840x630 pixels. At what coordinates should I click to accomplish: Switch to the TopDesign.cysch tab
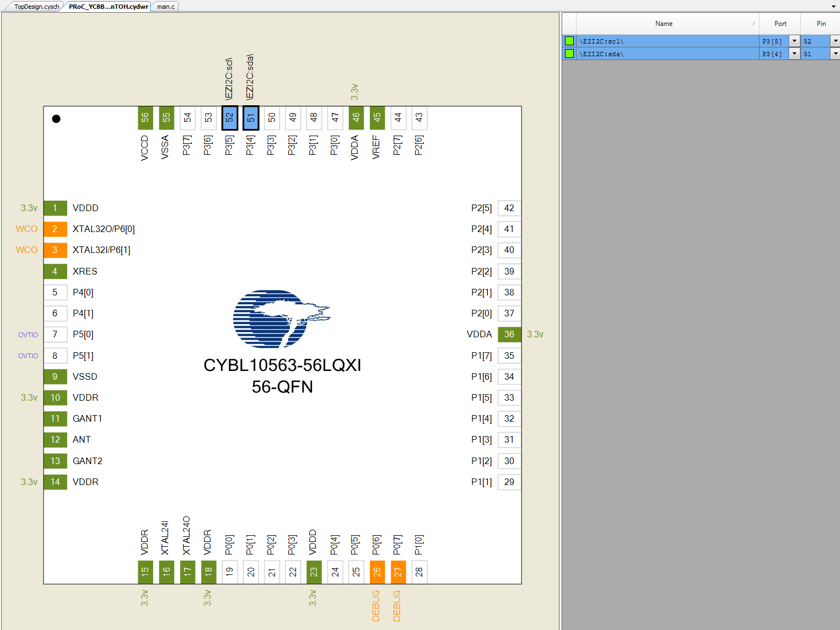pyautogui.click(x=36, y=7)
